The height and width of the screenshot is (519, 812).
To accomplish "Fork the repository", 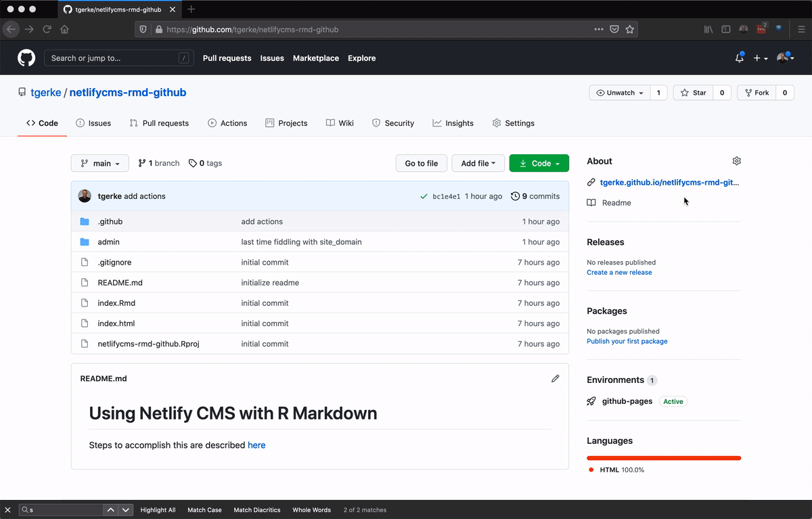I will click(x=757, y=93).
